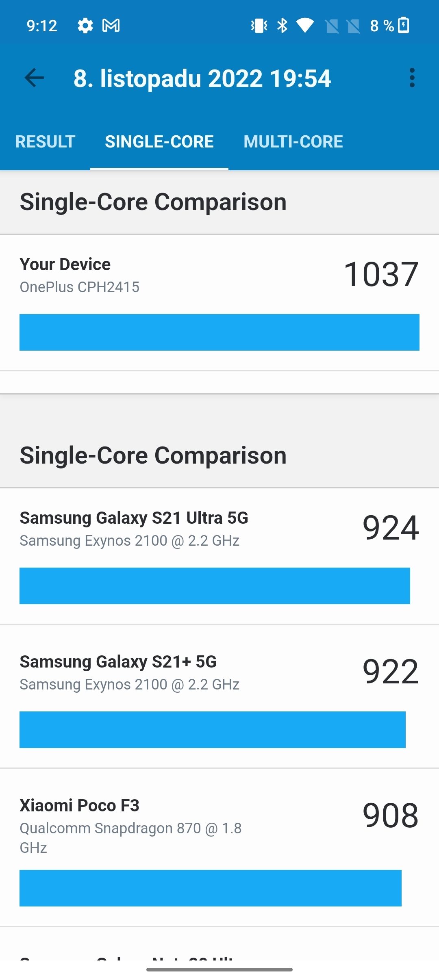Click the settings gear icon in status bar

(85, 25)
